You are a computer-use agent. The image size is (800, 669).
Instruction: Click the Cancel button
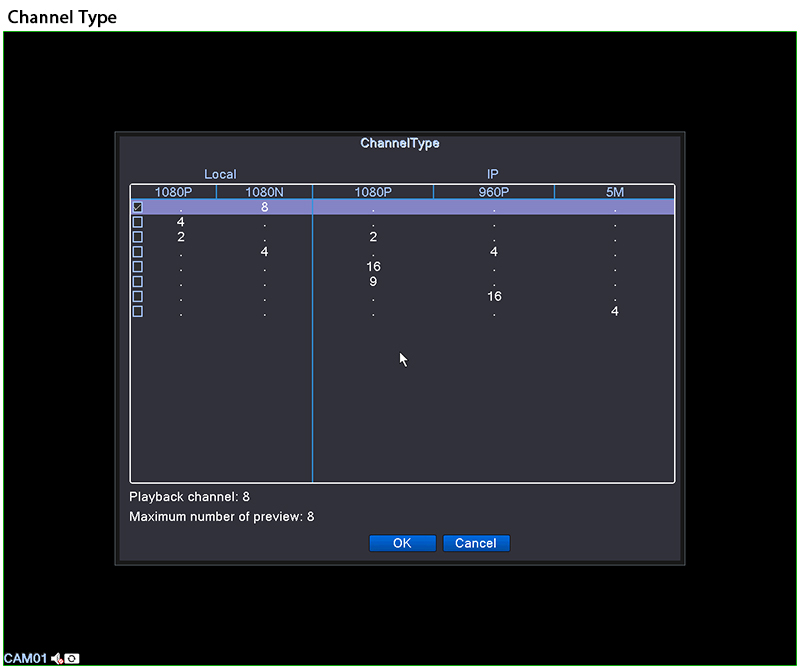476,543
